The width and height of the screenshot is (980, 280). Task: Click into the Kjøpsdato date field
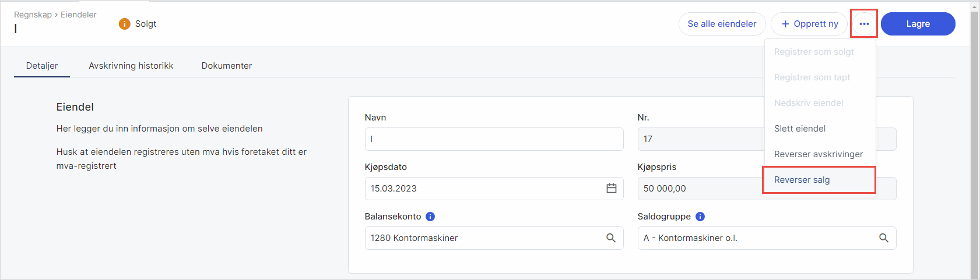pyautogui.click(x=484, y=189)
